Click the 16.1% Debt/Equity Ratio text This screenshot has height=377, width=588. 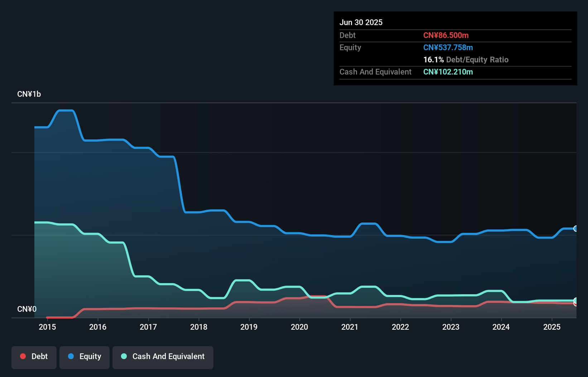(466, 59)
